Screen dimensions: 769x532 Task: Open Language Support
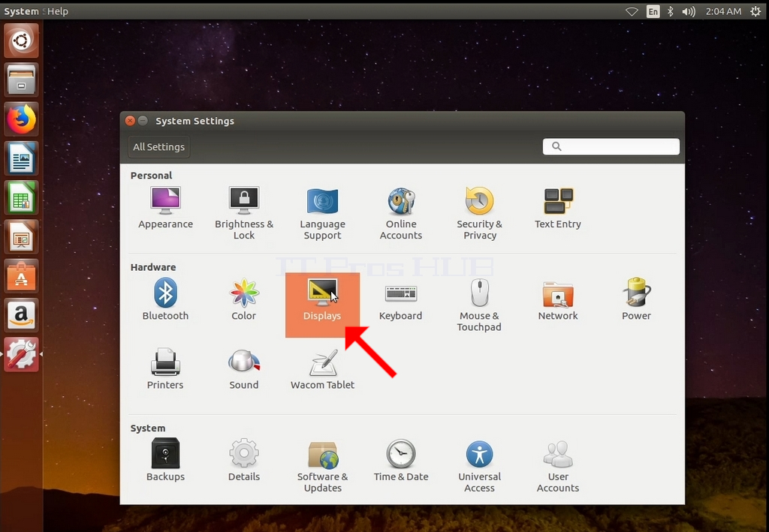(x=322, y=214)
